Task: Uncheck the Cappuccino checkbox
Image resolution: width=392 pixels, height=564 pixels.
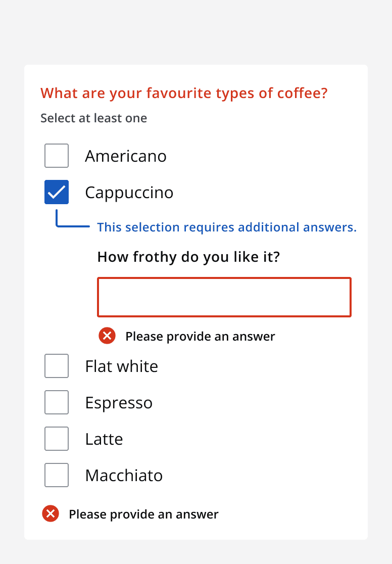Action: point(56,192)
